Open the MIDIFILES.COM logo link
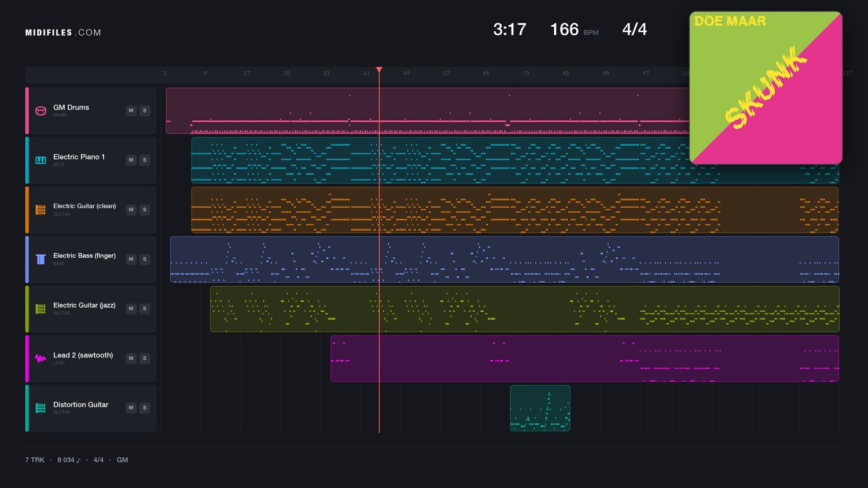 click(63, 32)
